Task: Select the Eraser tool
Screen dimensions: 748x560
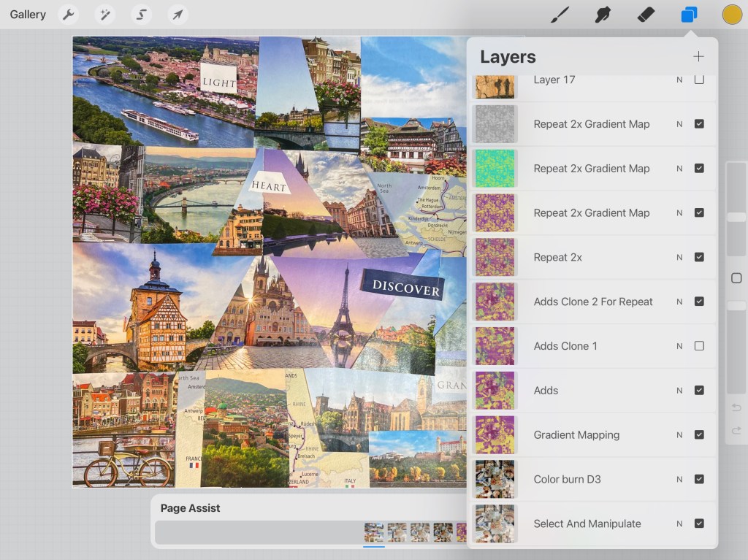Action: [646, 15]
